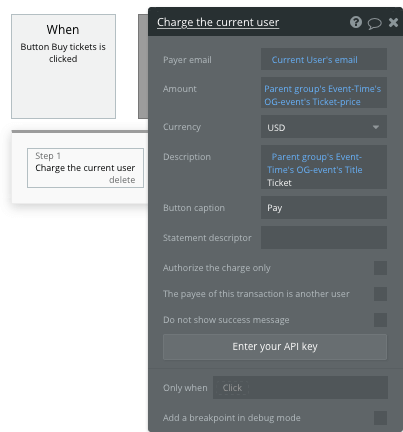Click the Enter your API key button
Image resolution: width=403 pixels, height=432 pixels.
click(x=275, y=347)
